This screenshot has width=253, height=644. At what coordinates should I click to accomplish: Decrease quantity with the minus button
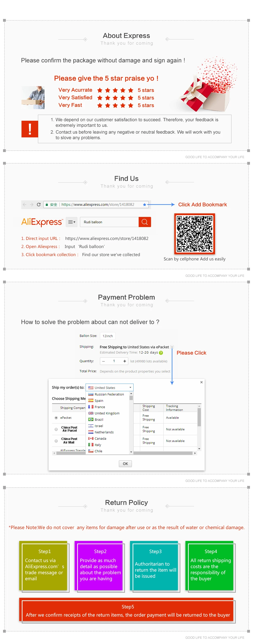click(x=103, y=361)
